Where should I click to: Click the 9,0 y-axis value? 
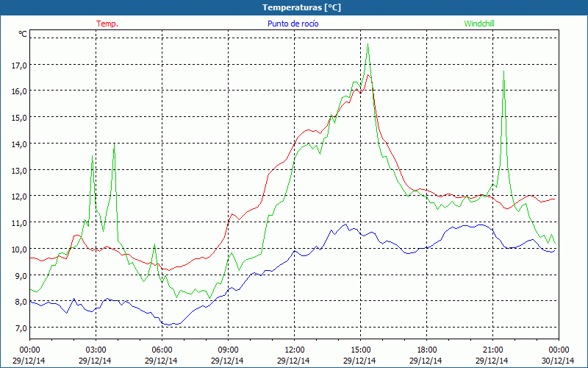(x=21, y=275)
